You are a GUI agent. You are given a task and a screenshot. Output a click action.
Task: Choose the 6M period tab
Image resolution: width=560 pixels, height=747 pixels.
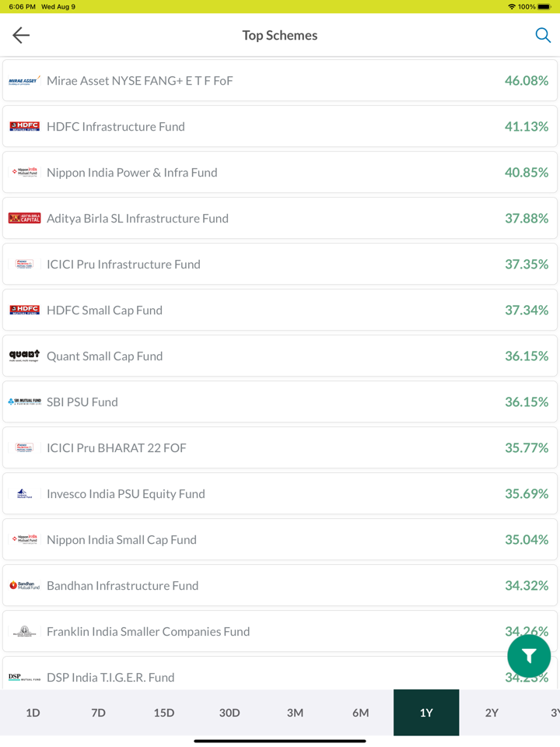point(361,713)
